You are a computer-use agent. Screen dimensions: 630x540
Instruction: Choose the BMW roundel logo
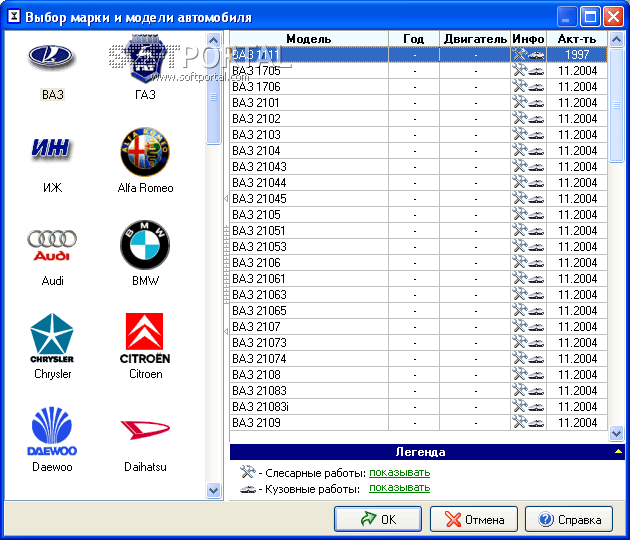pos(145,245)
